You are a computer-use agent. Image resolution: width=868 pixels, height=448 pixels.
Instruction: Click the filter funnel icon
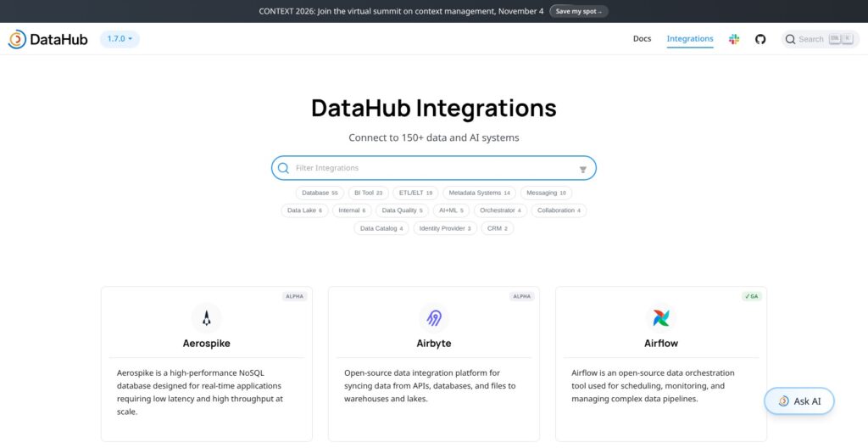[583, 170]
